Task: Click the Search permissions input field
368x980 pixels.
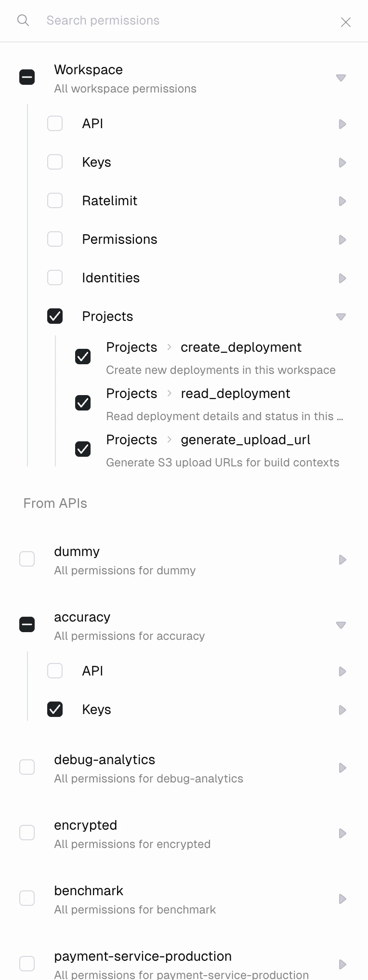Action: pos(145,20)
